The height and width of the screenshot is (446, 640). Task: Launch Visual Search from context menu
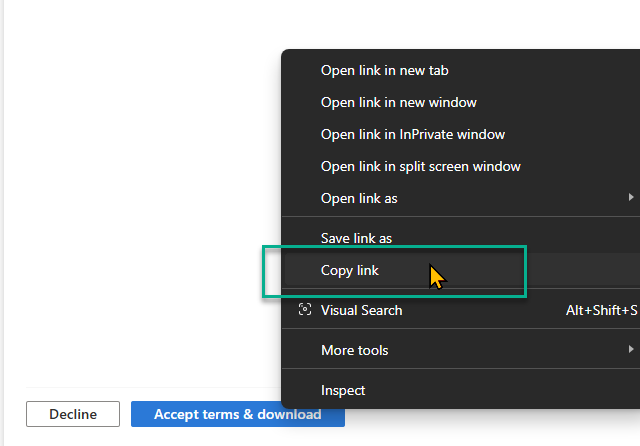[361, 310]
